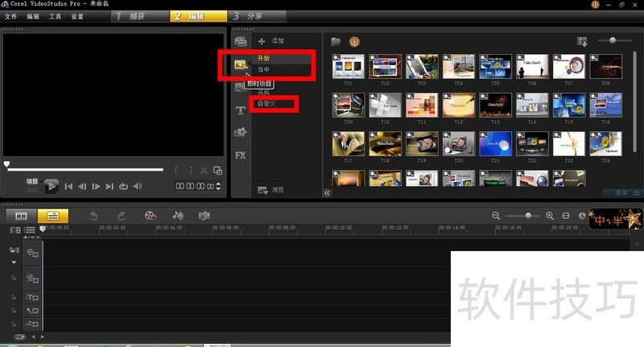
Task: Expand the overlay tracks arrow below track manager
Action: [14, 262]
